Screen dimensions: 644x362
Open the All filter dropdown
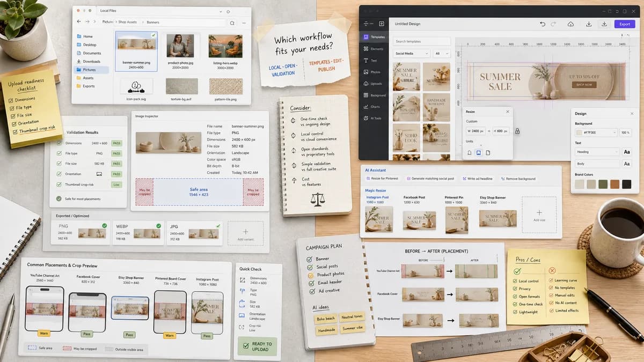click(x=442, y=54)
